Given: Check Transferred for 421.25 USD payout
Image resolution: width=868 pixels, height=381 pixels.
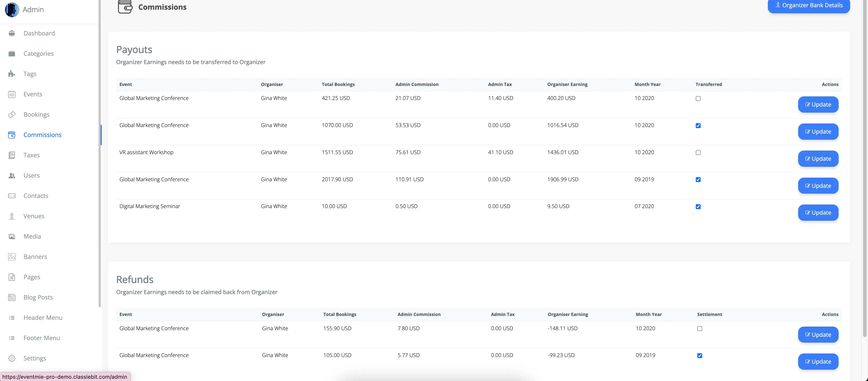Looking at the screenshot, I should (698, 99).
